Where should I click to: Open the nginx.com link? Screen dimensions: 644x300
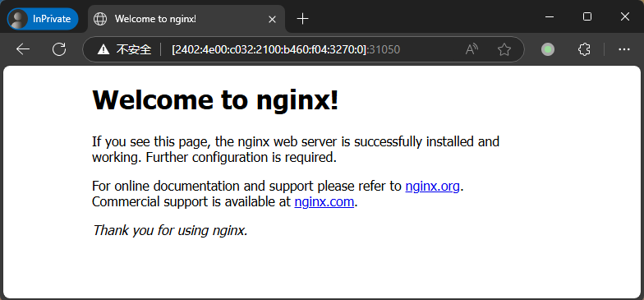(x=324, y=202)
